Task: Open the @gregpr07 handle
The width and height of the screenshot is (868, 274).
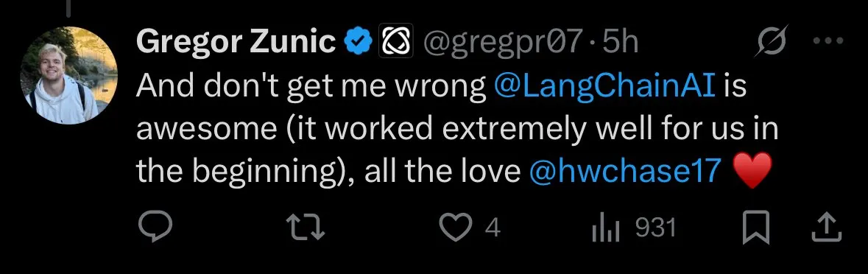Action: [x=503, y=41]
